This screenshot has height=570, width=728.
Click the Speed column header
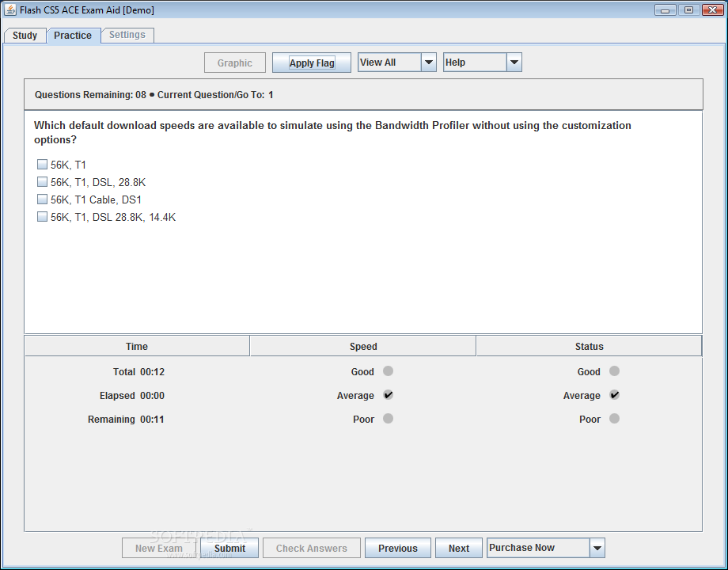coord(363,346)
